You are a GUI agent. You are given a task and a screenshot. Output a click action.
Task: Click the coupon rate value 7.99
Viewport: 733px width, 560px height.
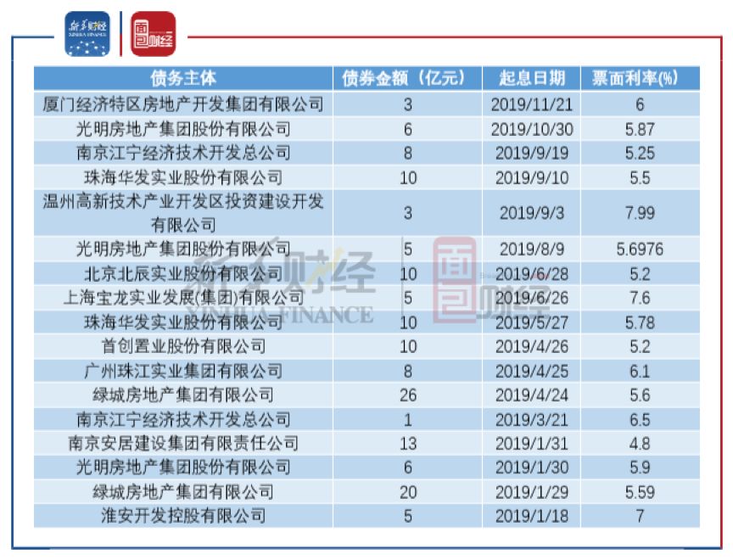(640, 213)
